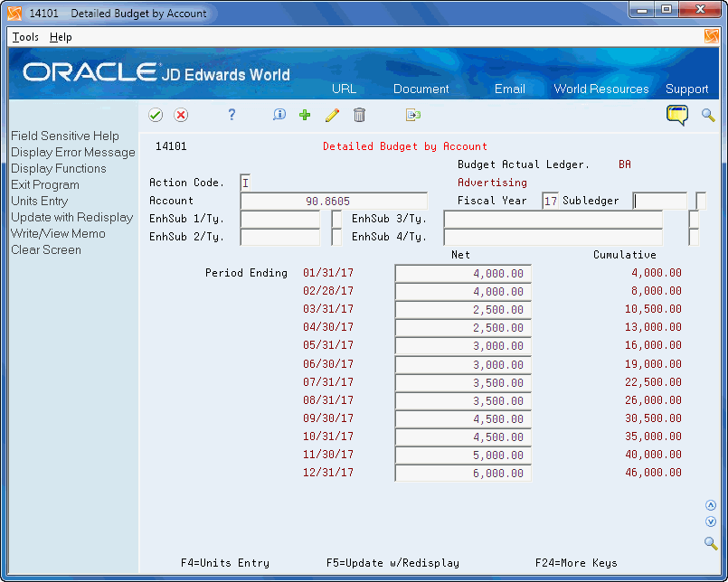Image resolution: width=728 pixels, height=582 pixels.
Task: Select Write/View Memo
Action: pyautogui.click(x=58, y=233)
